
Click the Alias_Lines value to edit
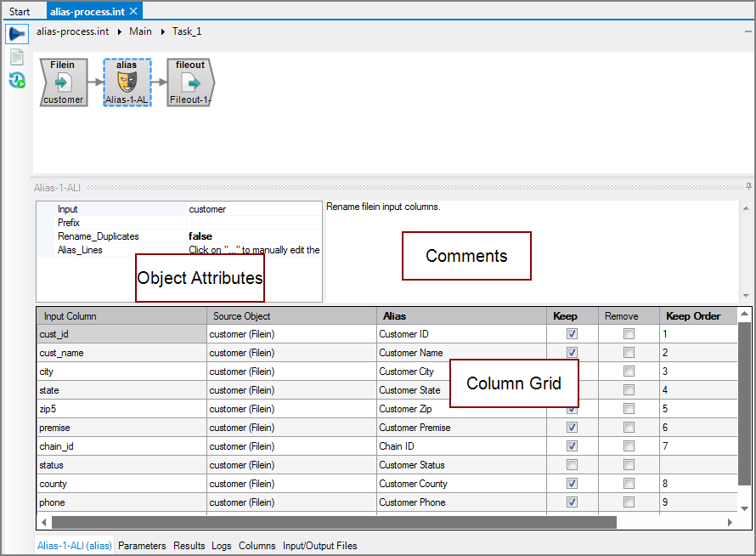click(253, 250)
